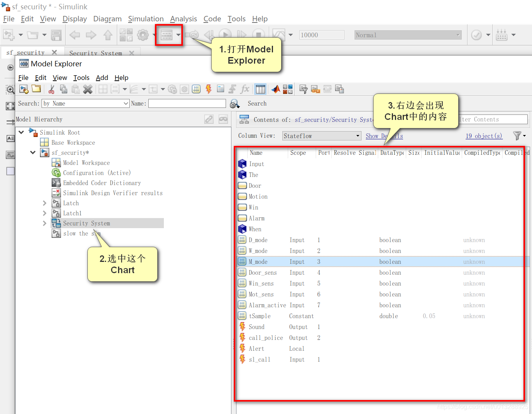Expand the Latch tree node
This screenshot has height=414, width=532.
pyautogui.click(x=44, y=203)
